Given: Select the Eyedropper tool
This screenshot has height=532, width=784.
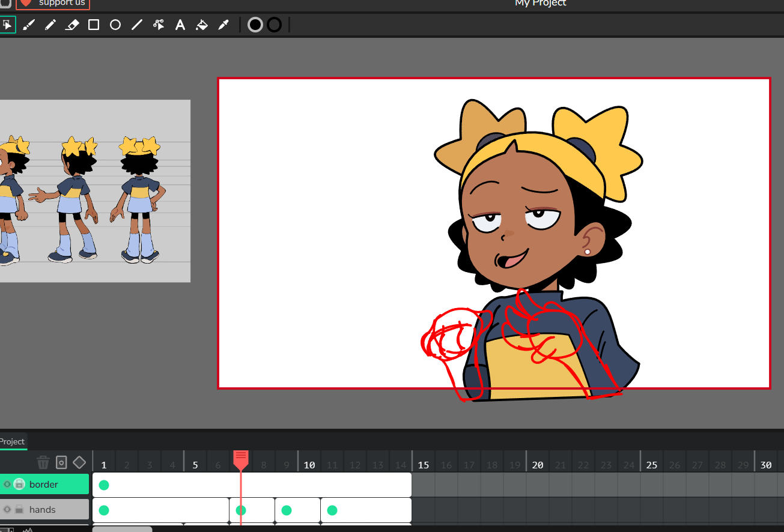Looking at the screenshot, I should (x=223, y=25).
